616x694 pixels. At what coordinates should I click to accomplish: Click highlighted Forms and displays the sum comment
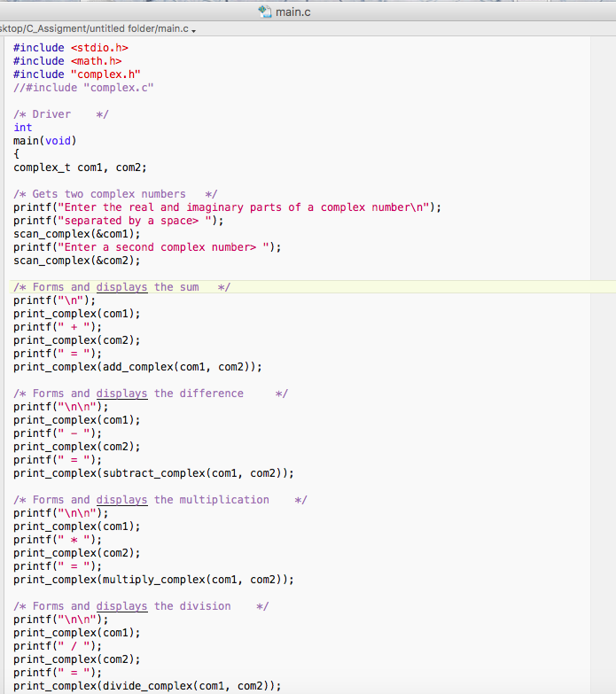(121, 287)
